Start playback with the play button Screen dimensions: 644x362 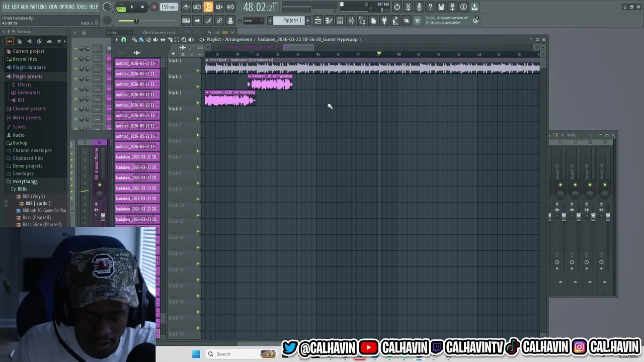(132, 7)
